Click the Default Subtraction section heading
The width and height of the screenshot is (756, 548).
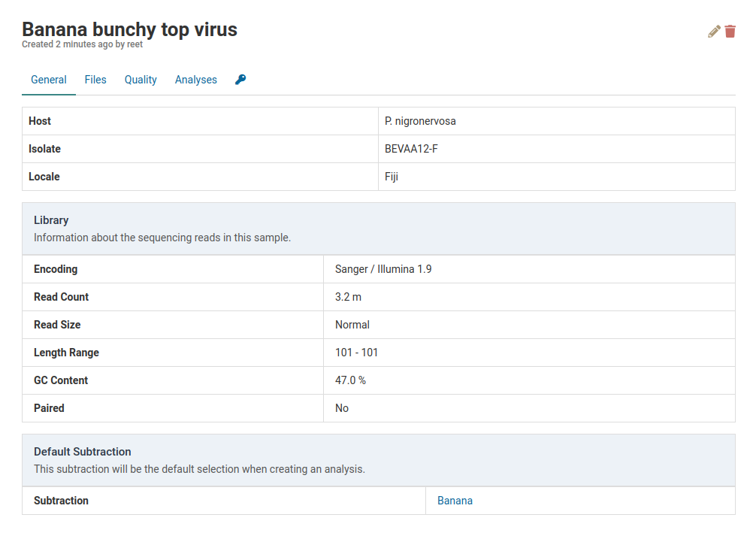pyautogui.click(x=83, y=452)
